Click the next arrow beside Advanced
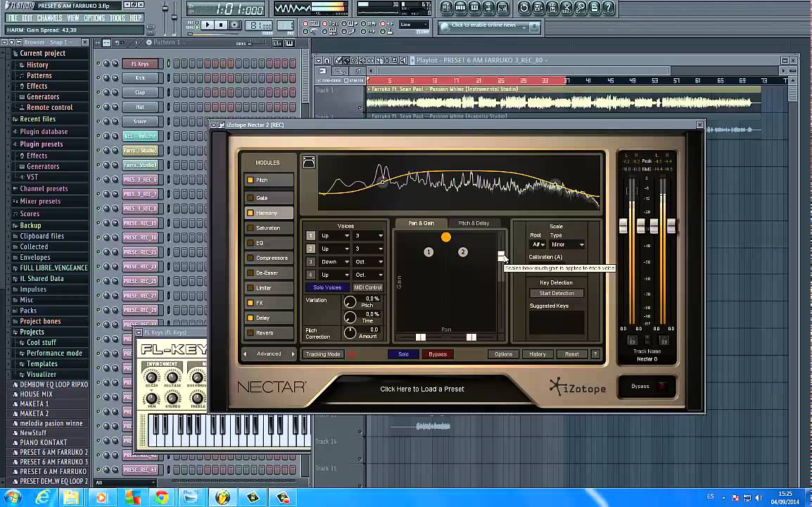 tap(293, 354)
